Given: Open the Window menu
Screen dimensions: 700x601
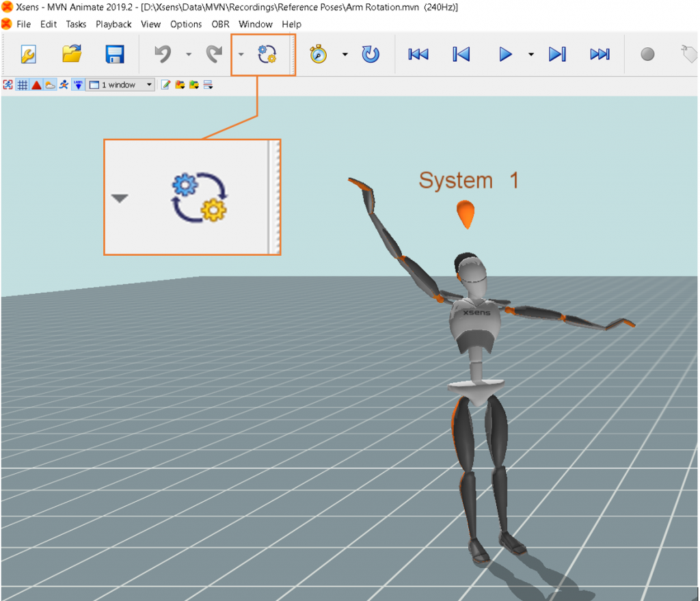Looking at the screenshot, I should tap(256, 24).
